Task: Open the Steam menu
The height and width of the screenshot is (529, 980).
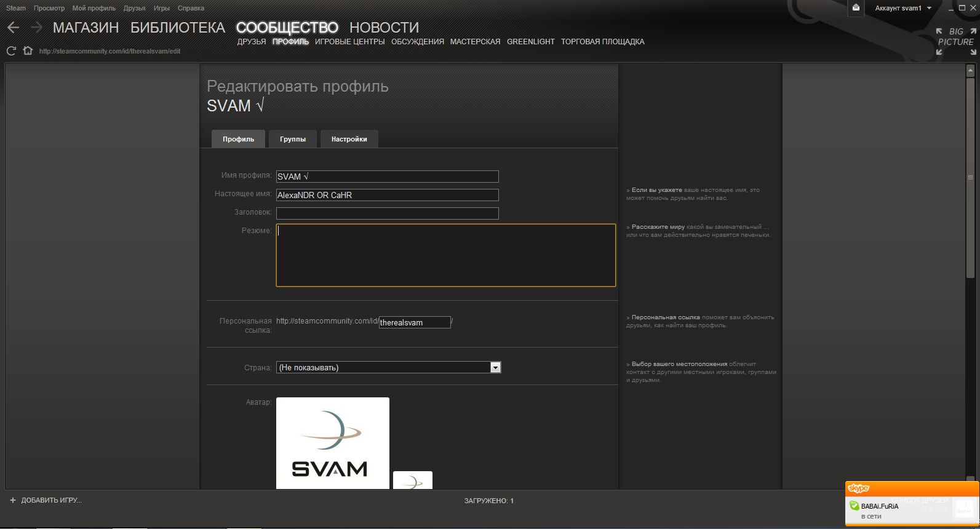Action: (x=16, y=8)
